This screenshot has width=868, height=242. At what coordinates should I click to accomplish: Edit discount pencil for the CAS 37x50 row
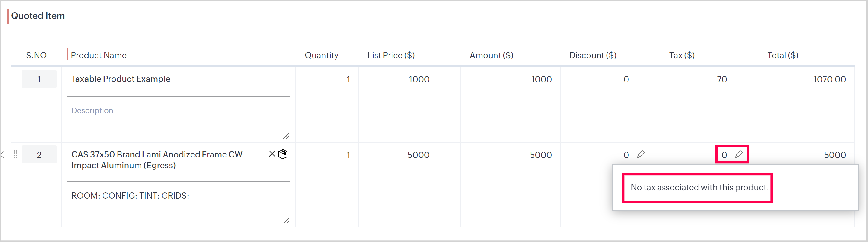[641, 154]
